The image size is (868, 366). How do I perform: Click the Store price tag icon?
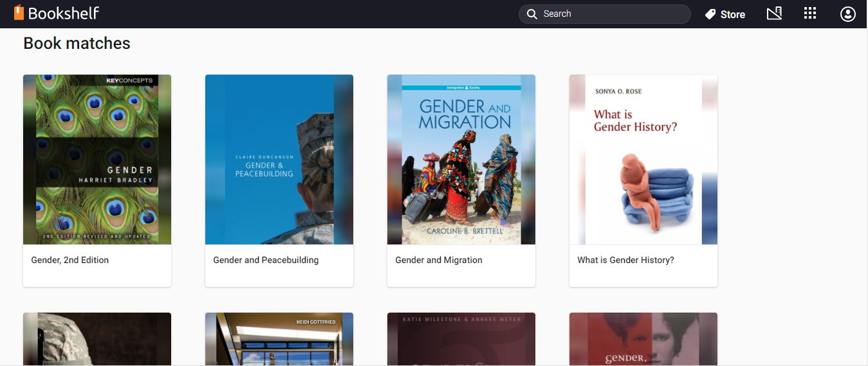[x=710, y=14]
